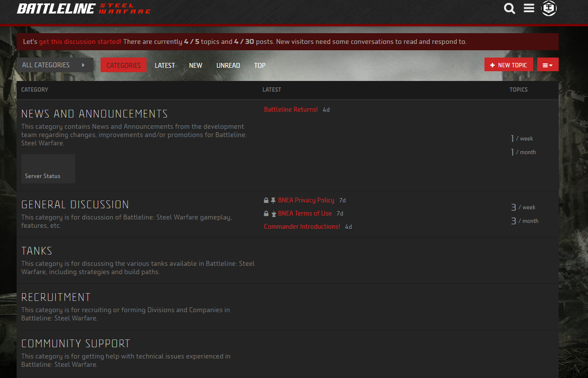Click the News and Announcements category description
588x378 pixels.
pos(134,135)
